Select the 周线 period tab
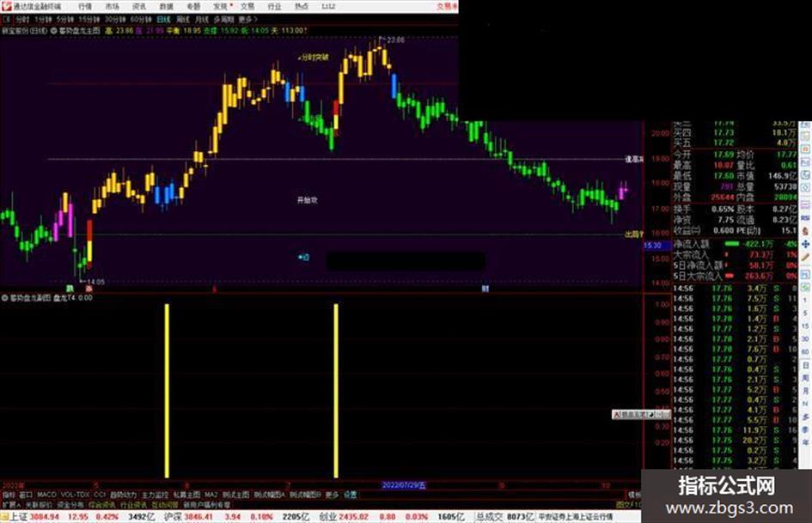Image resolution: width=812 pixels, height=523 pixels. [x=183, y=19]
